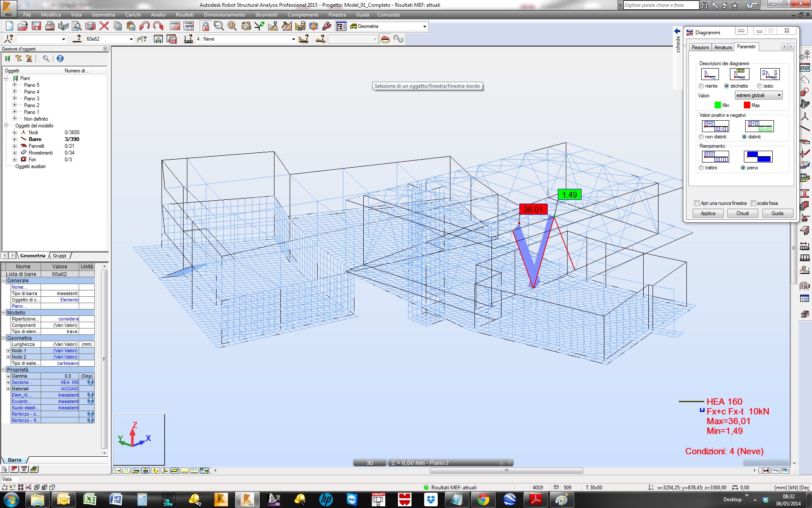Click the bar selection question-mark icon

coord(77,39)
